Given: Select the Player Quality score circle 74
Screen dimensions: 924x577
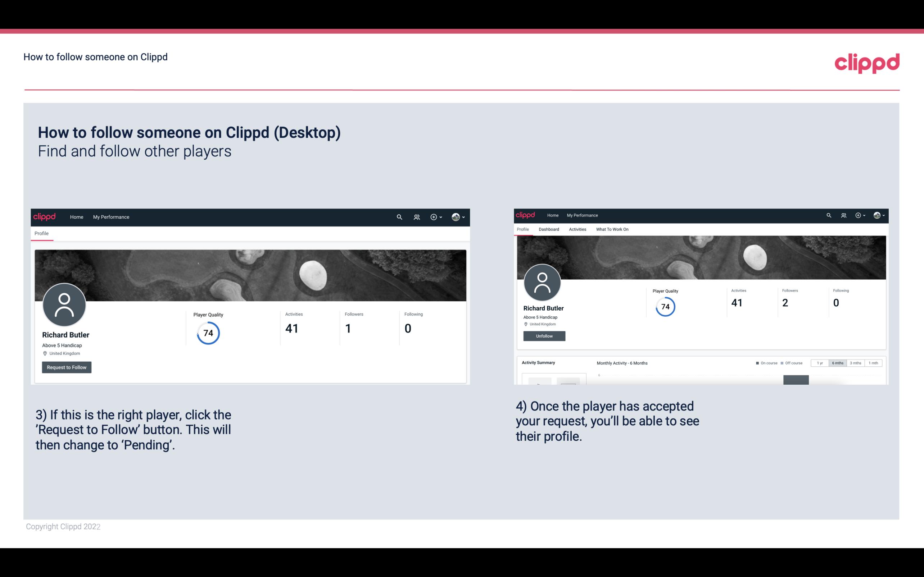Looking at the screenshot, I should 208,333.
